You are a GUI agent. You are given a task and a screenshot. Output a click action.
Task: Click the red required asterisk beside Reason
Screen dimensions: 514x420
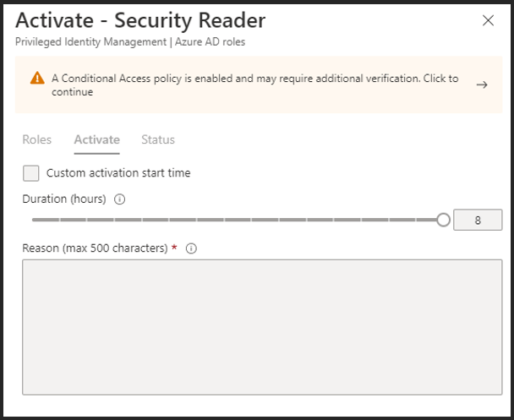174,248
